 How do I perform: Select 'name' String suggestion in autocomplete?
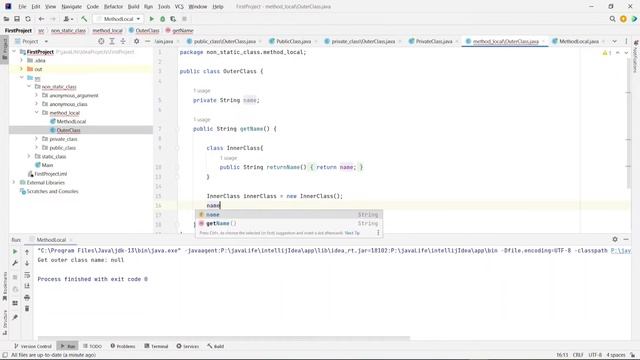coord(289,215)
